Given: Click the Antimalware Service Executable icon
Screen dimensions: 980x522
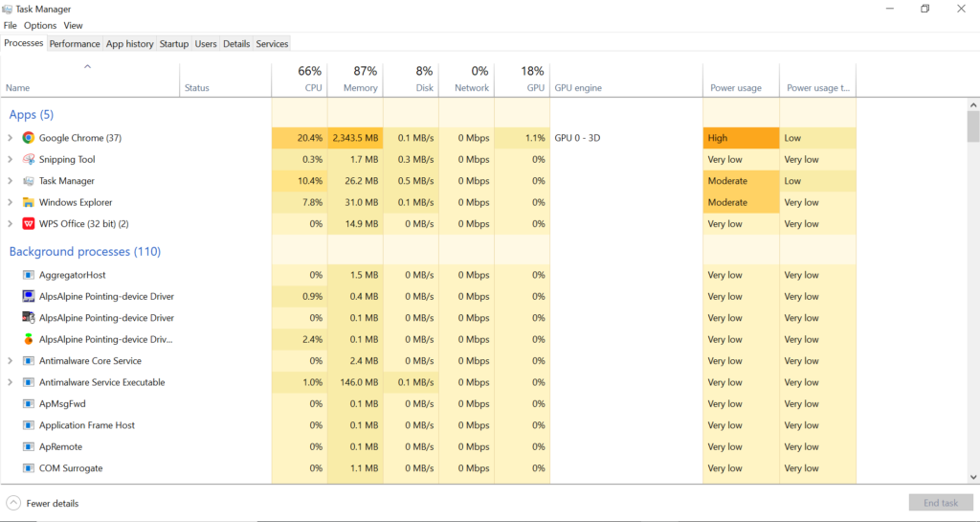Looking at the screenshot, I should (x=29, y=382).
